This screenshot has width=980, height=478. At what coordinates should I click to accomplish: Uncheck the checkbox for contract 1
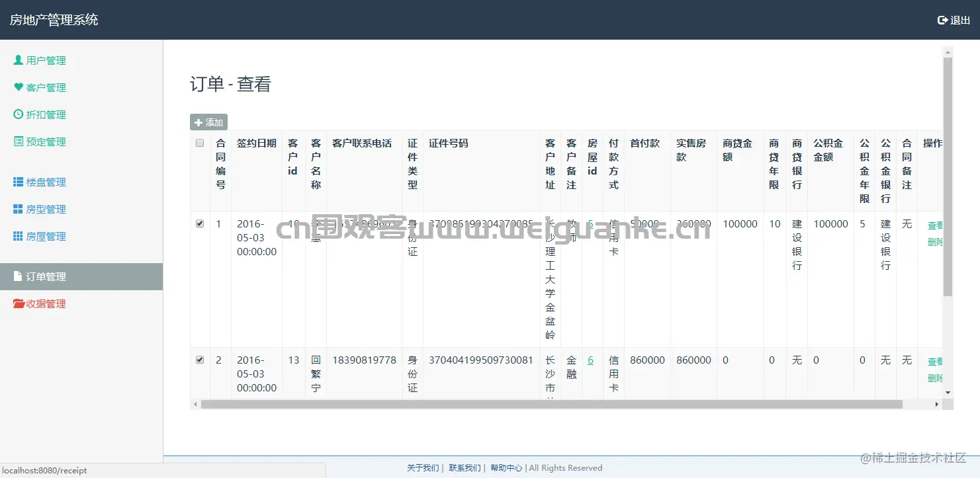[200, 223]
